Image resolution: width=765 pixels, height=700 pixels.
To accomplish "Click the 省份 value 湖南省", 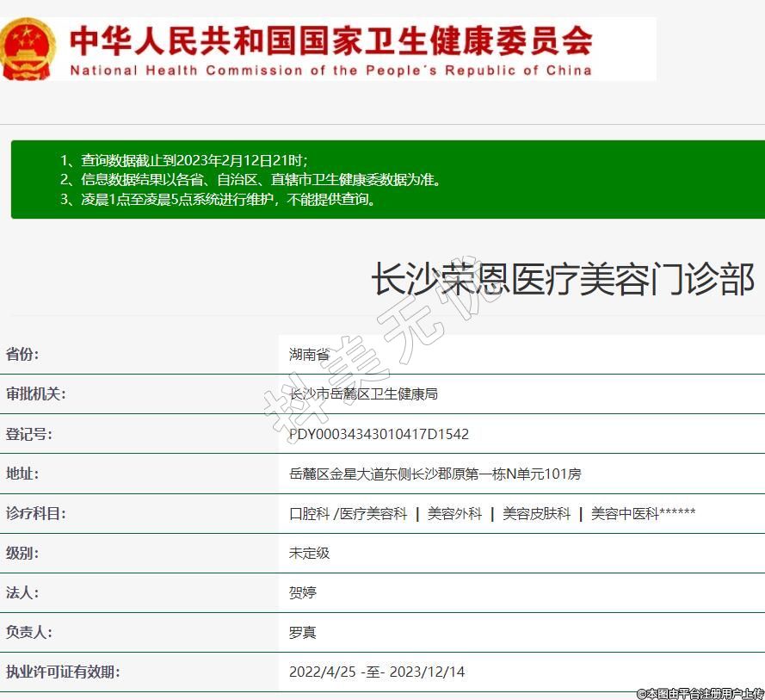I will click(x=309, y=354).
